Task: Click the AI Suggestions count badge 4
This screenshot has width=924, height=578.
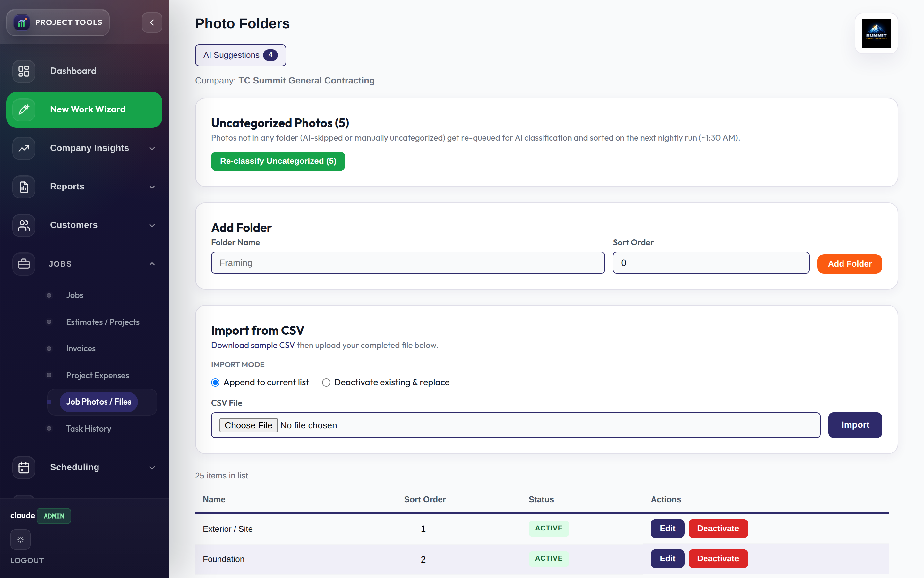Action: (x=270, y=55)
